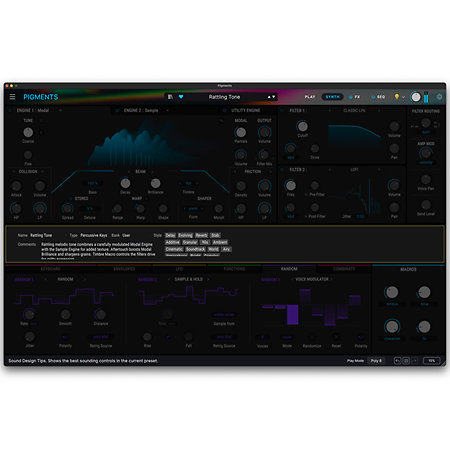Click the Beam Decay knob
The height and width of the screenshot is (450, 450).
[125, 183]
